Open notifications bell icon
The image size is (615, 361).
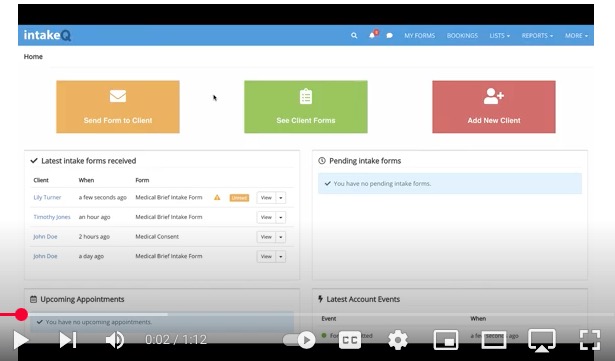372,35
